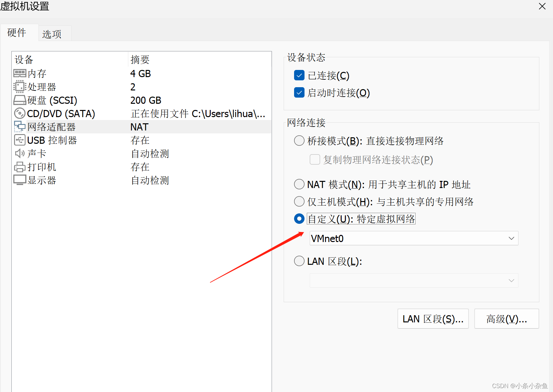Click 存在 summary in the 打印机 row
553x392 pixels.
tap(140, 167)
